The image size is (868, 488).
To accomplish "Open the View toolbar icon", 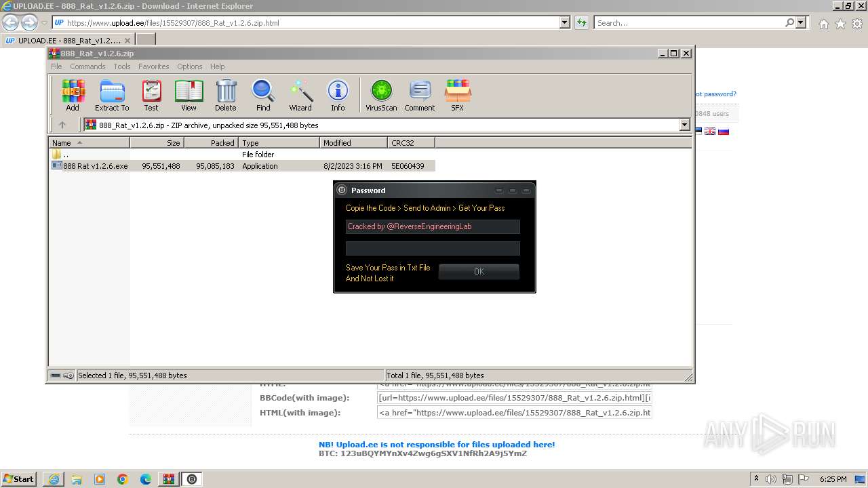I will click(189, 95).
